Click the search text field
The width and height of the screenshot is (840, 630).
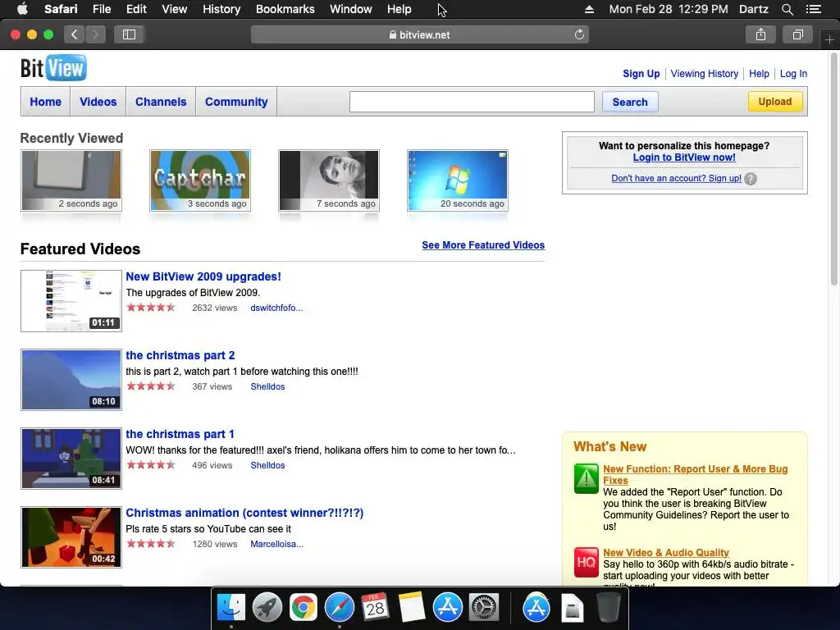472,102
